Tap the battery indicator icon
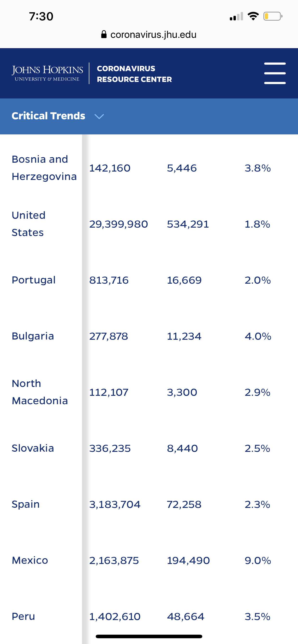 tap(273, 16)
